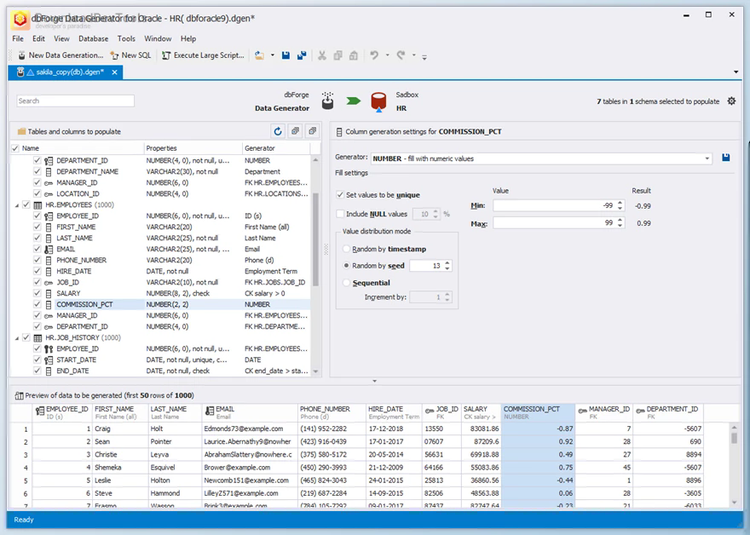The image size is (750, 535).
Task: Click the New SQL toolbar icon
Action: pyautogui.click(x=130, y=56)
